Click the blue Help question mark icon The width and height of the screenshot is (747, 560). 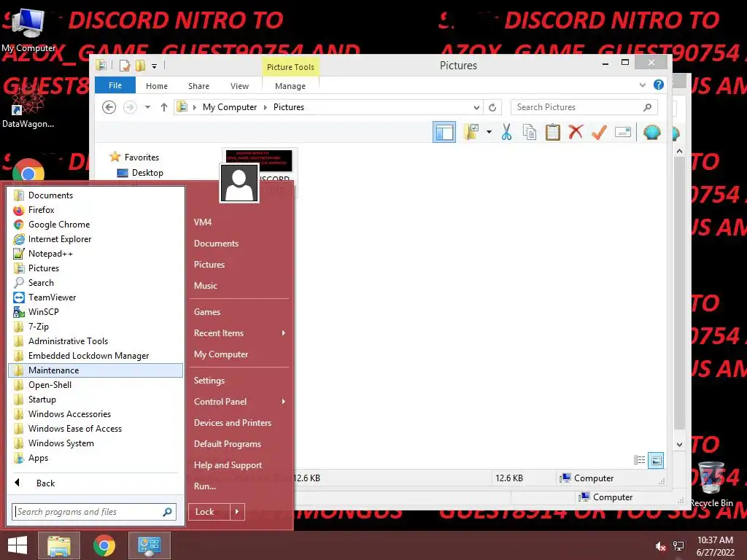[659, 85]
